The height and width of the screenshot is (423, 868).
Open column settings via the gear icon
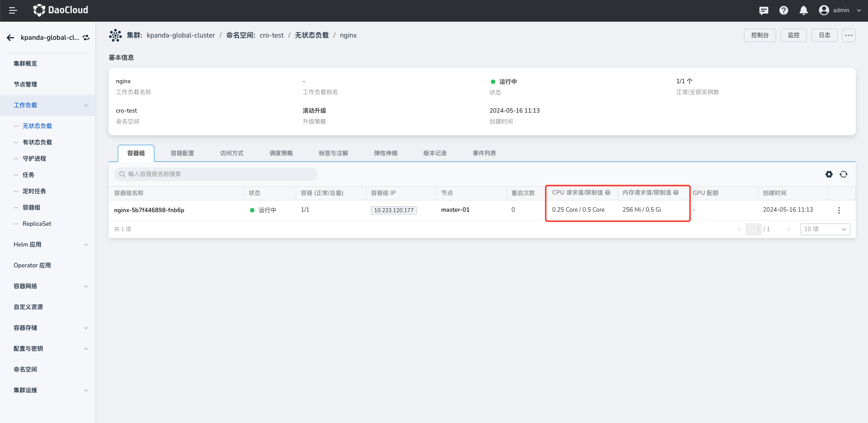click(x=829, y=174)
